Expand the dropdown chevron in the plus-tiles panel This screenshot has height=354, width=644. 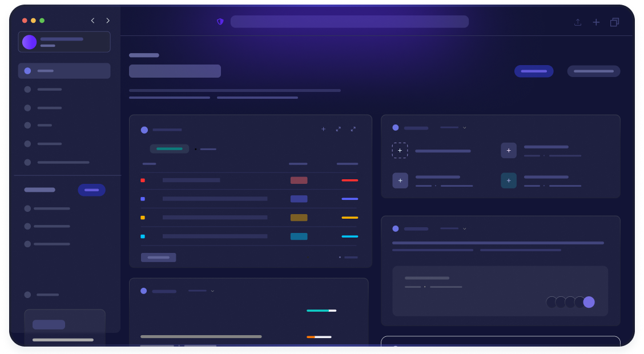point(464,128)
